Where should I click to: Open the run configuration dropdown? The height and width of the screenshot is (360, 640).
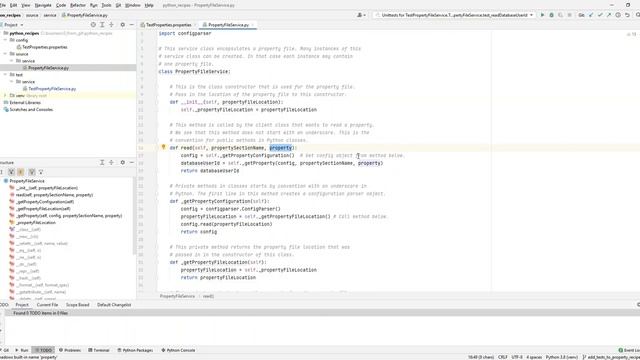pyautogui.click(x=455, y=15)
